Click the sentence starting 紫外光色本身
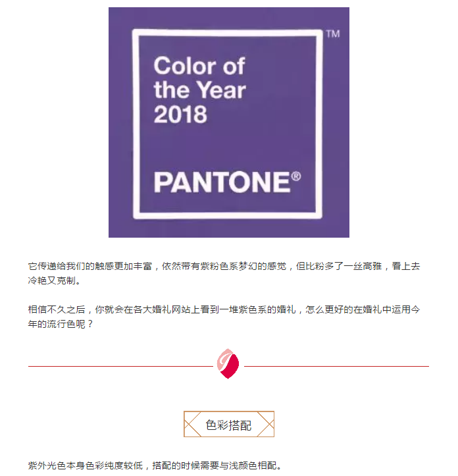This screenshot has height=476, width=458. [x=155, y=465]
